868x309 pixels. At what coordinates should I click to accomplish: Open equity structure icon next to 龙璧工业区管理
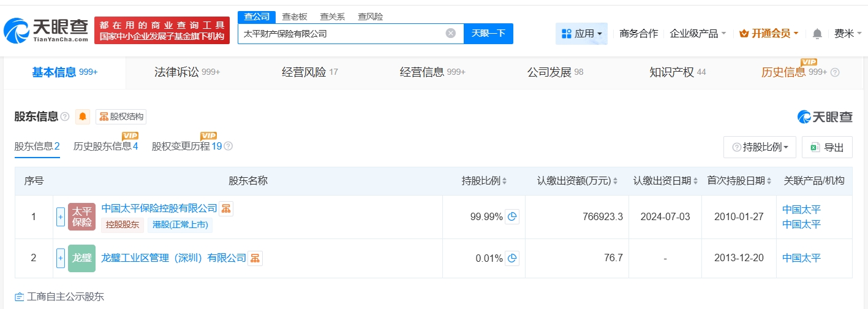click(x=255, y=258)
